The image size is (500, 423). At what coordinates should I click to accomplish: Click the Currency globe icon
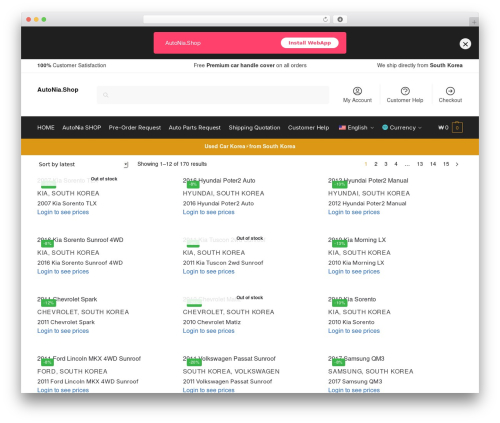click(385, 127)
